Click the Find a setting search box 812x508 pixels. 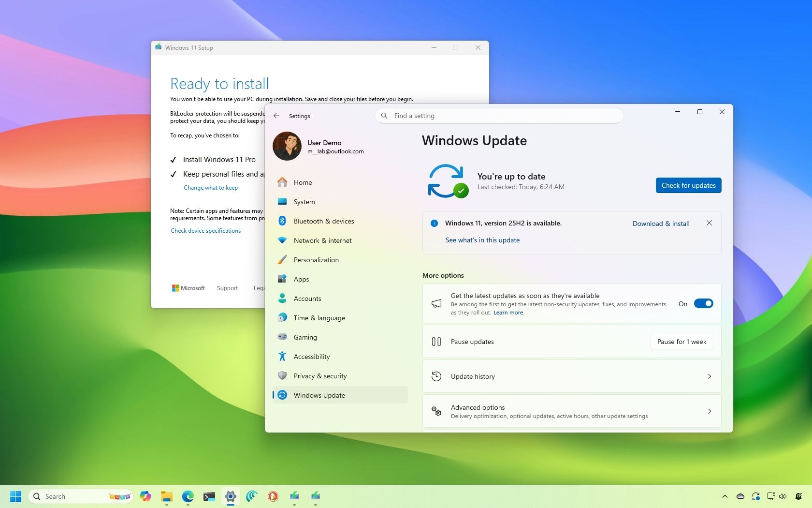tap(498, 116)
